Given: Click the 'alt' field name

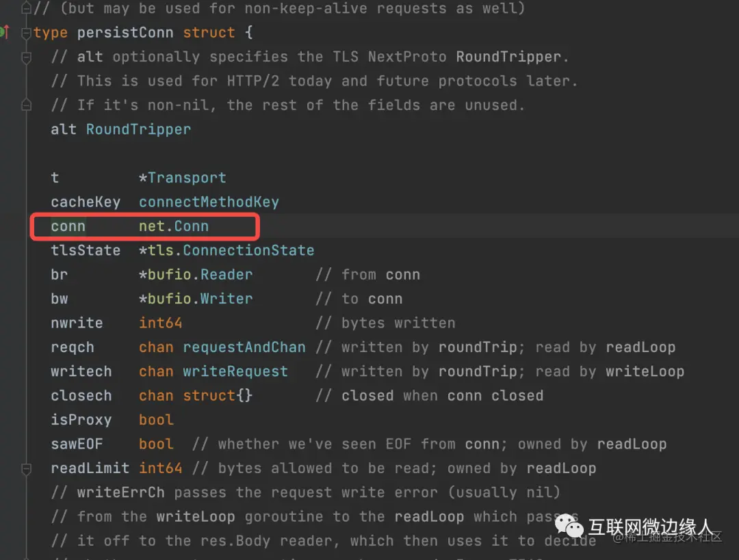Looking at the screenshot, I should [64, 129].
